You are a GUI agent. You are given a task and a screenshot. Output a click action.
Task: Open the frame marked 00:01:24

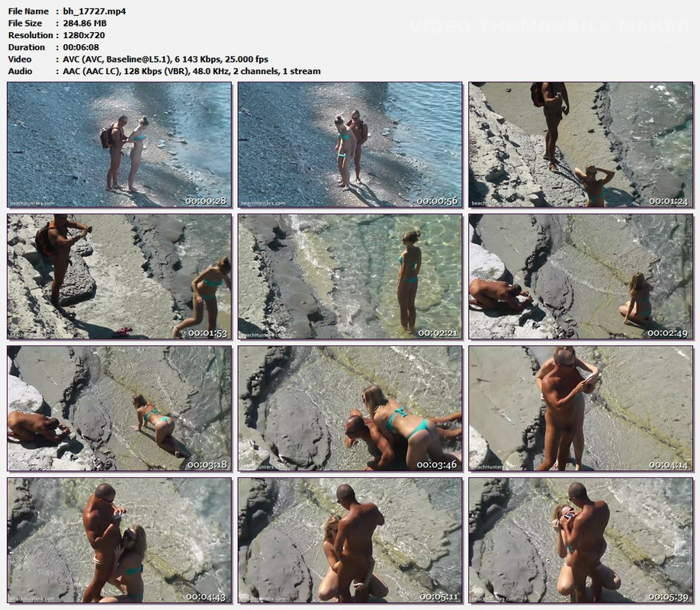(x=581, y=145)
